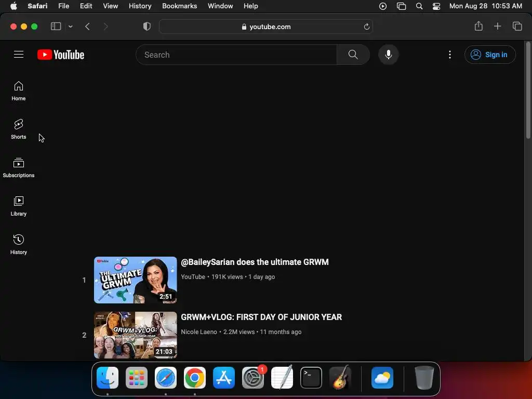Open 'GRWM+VLOG: FIRST DAY OF JUNIOR YEAR' title
Screen dimensions: 532x399
tap(261, 317)
